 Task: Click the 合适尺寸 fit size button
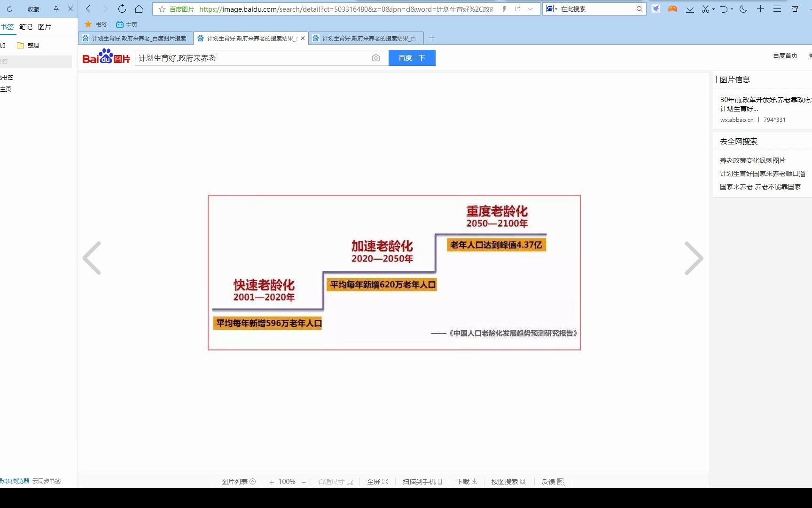point(335,482)
